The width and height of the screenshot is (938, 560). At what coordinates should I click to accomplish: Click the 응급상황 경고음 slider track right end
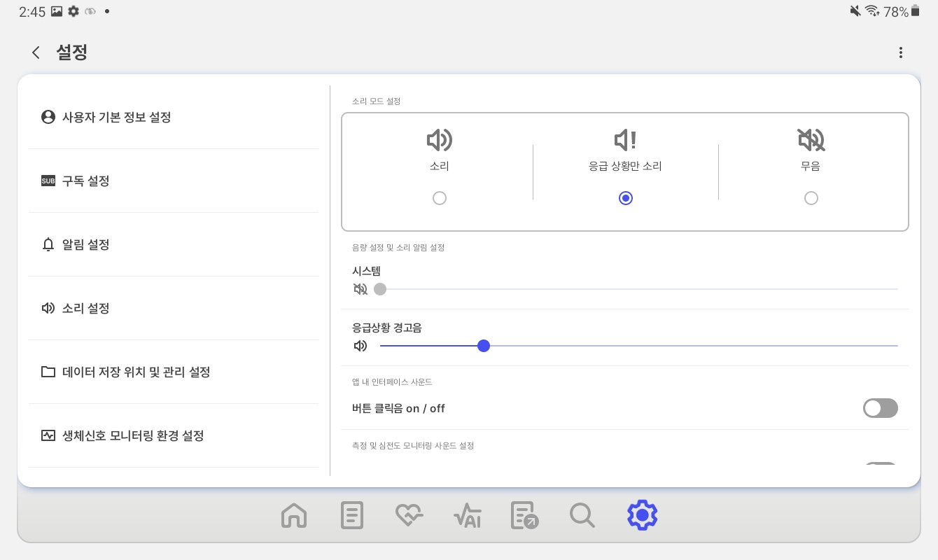[896, 346]
